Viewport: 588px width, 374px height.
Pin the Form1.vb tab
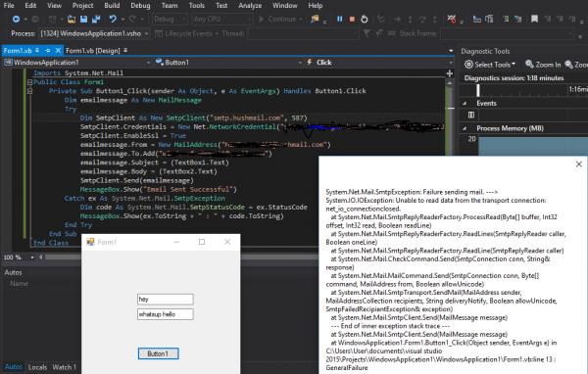[x=48, y=50]
